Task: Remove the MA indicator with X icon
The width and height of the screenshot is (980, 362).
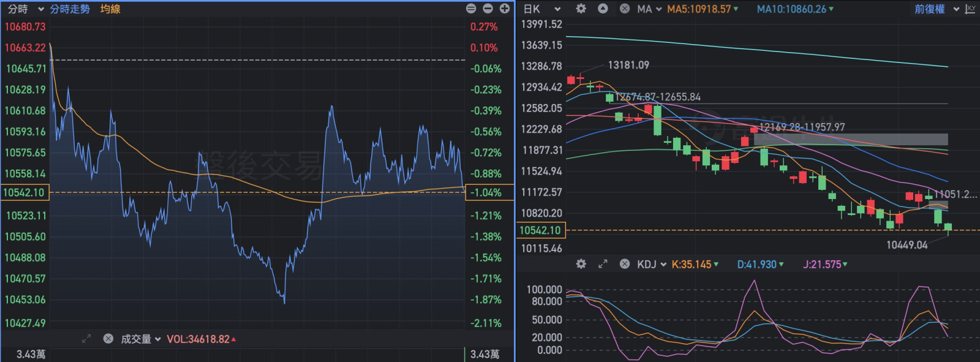Action: pyautogui.click(x=624, y=9)
